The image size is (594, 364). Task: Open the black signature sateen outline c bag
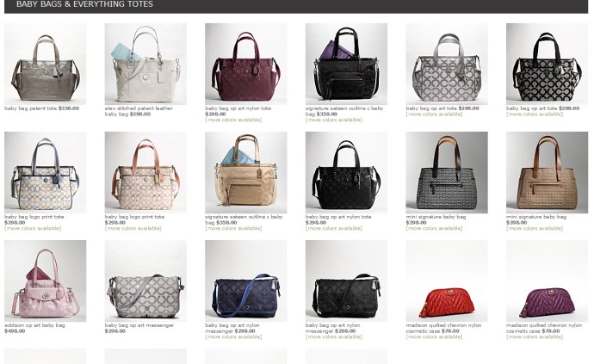pyautogui.click(x=346, y=64)
